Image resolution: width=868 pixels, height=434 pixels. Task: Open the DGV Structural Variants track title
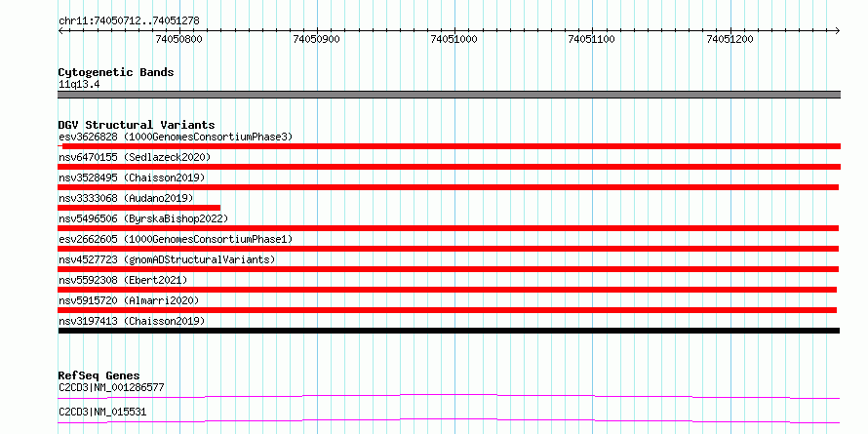[137, 125]
